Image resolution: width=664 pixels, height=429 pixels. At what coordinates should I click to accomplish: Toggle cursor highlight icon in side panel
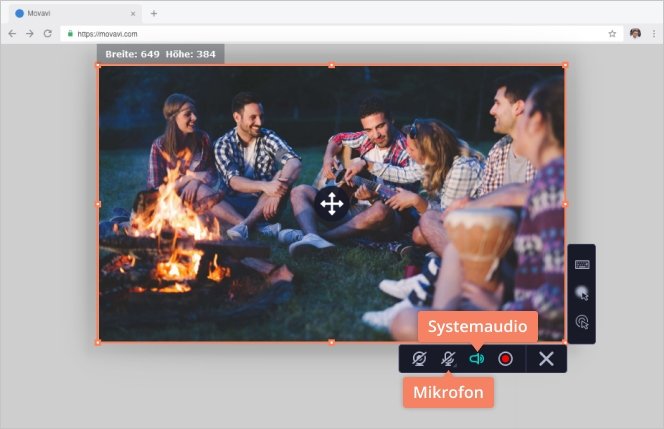tap(582, 293)
